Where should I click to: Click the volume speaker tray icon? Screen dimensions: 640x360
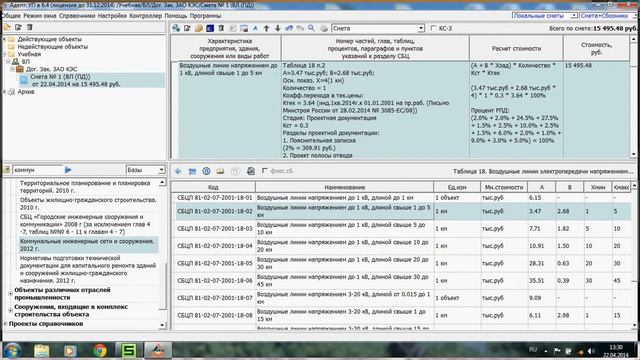tap(591, 351)
